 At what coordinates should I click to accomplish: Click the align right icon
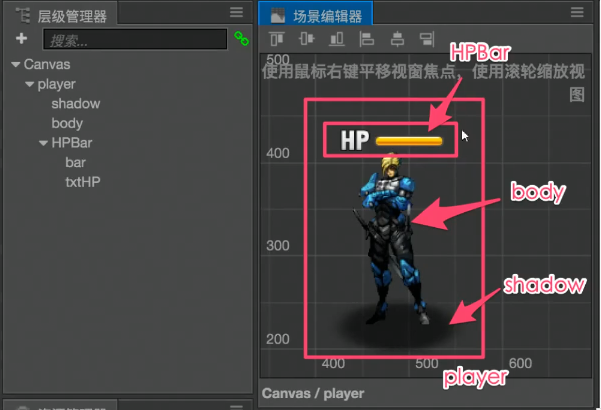click(x=427, y=39)
